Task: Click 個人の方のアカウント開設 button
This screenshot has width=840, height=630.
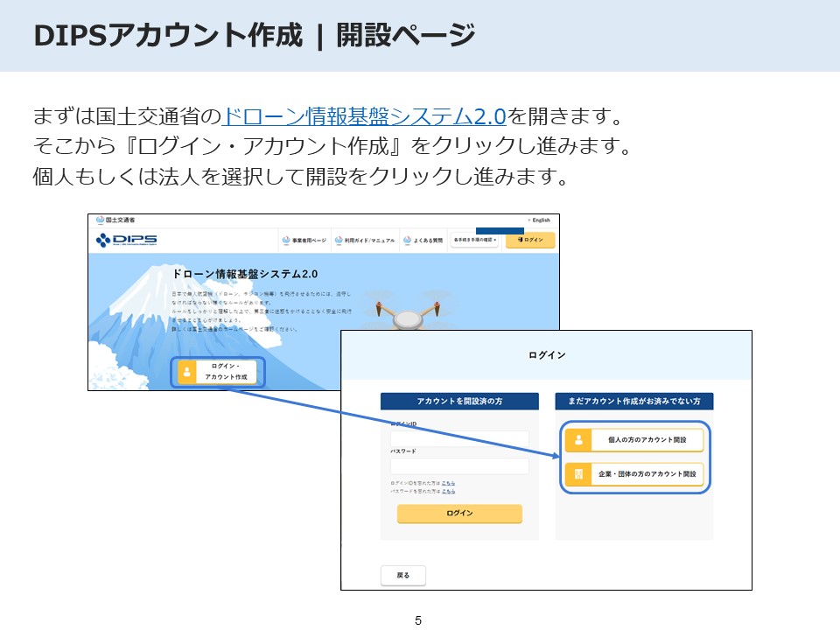Action: [x=635, y=440]
